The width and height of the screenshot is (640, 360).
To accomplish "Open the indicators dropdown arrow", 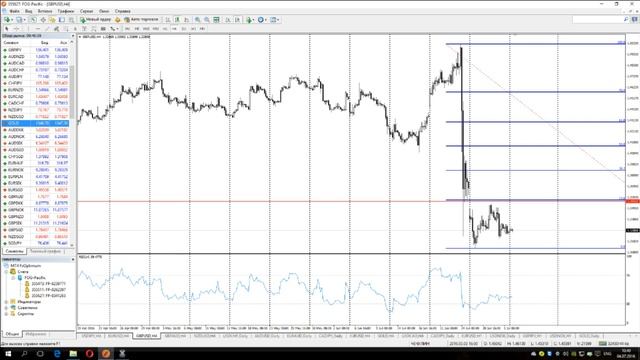I will pyautogui.click(x=253, y=20).
